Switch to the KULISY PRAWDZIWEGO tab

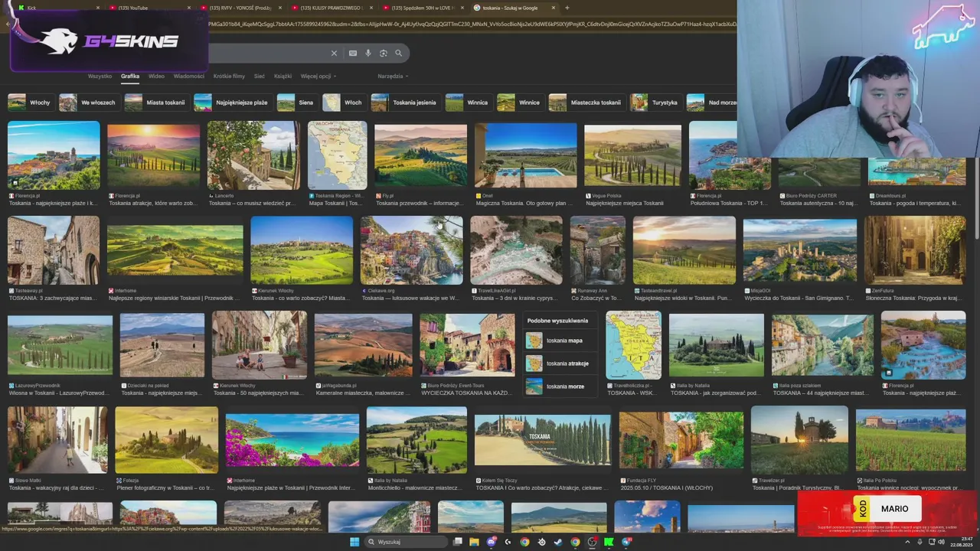(x=332, y=8)
